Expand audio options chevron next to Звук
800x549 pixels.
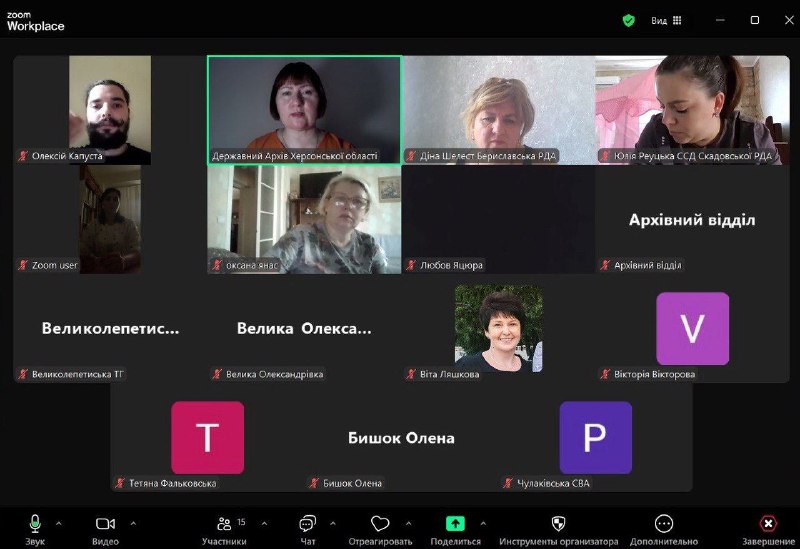click(58, 523)
